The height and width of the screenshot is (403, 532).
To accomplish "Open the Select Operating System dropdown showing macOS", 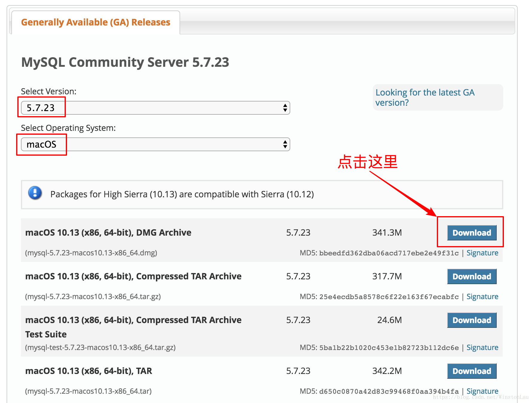I will tap(155, 144).
